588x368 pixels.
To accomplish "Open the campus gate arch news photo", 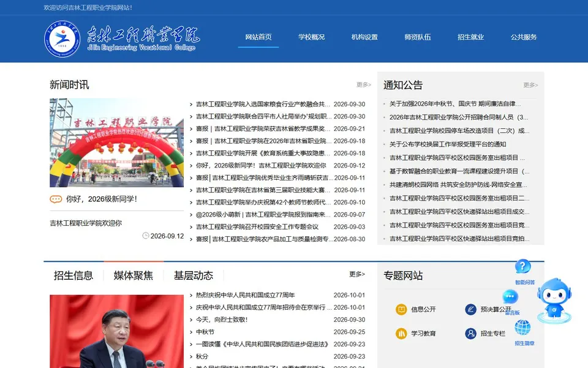I will (x=116, y=143).
